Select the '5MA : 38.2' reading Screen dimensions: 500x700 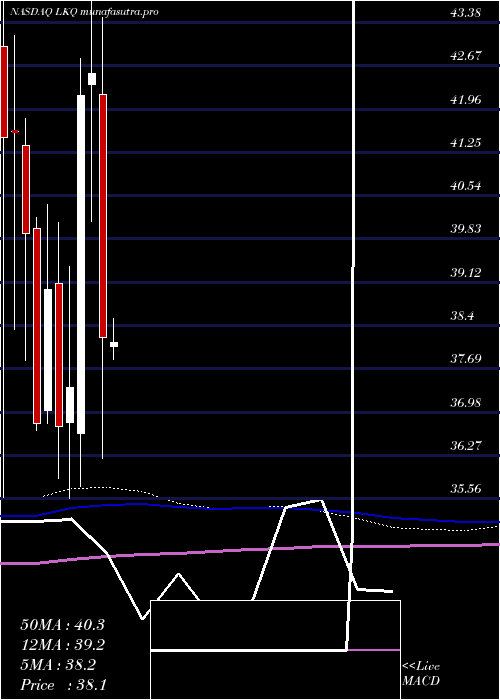coord(58,665)
